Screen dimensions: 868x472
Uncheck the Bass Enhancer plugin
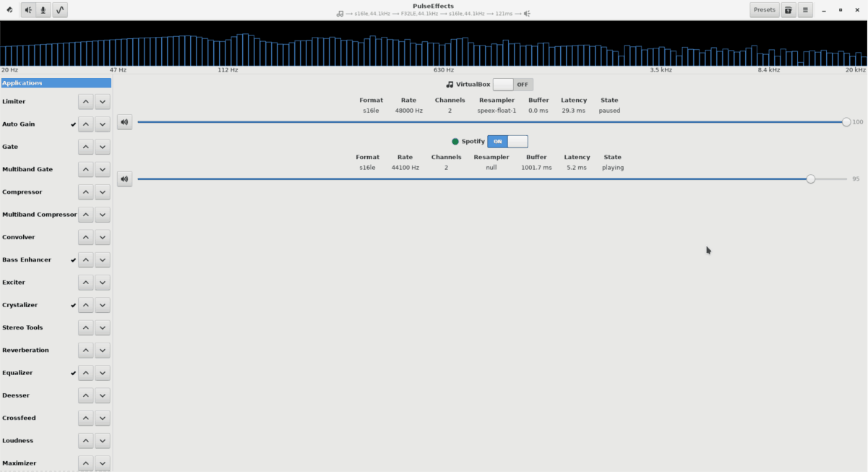tap(72, 259)
